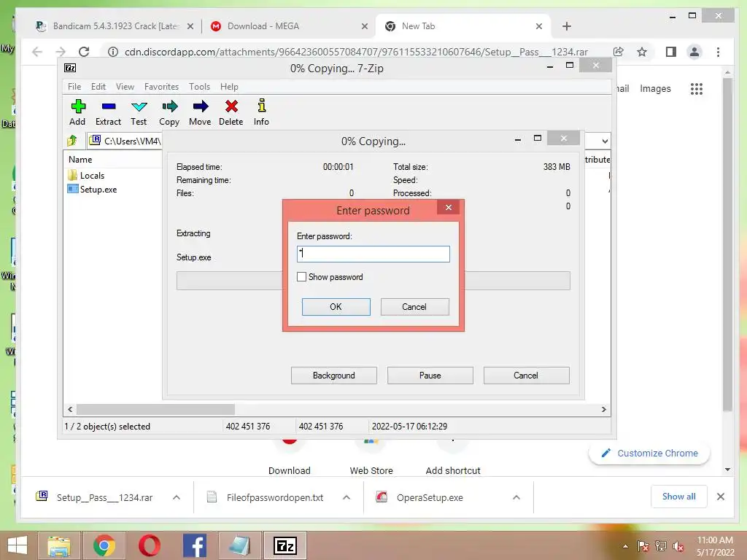The width and height of the screenshot is (747, 560).
Task: Click the 7-Zip scroll left arrow
Action: [70, 410]
